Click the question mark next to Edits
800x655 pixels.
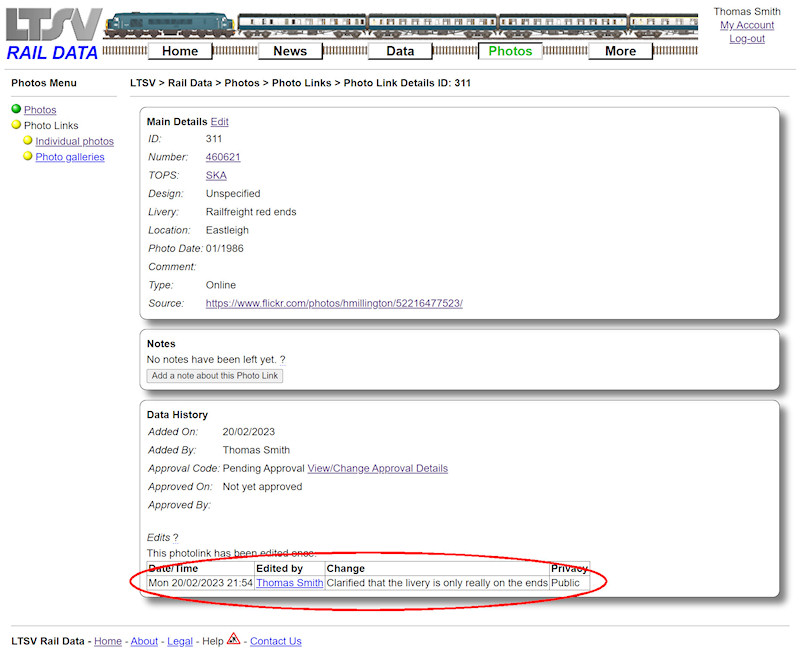point(177,537)
